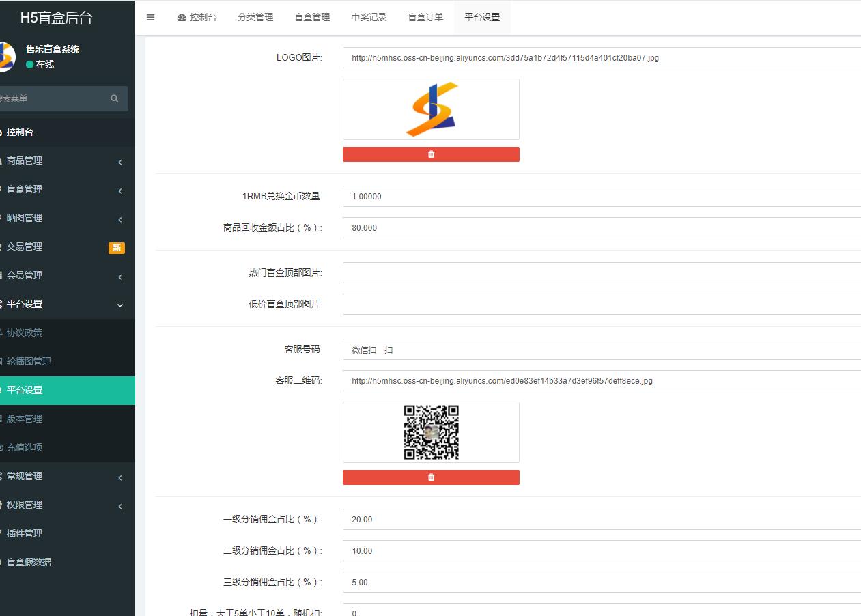Image resolution: width=861 pixels, height=616 pixels.
Task: Expand the 会员管理 sidebar menu
Action: point(68,276)
